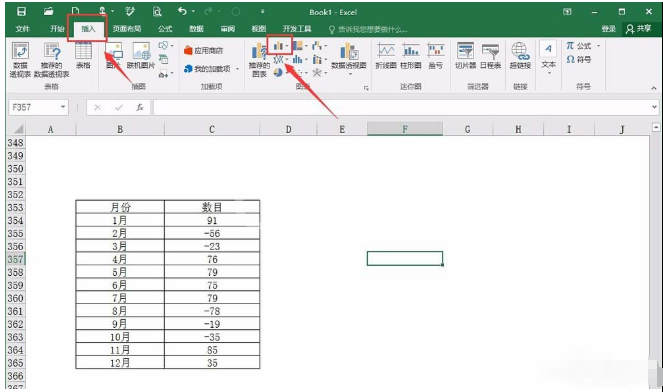Open the 文件 tab
Viewport: 663px width, 392px height.
[22, 29]
